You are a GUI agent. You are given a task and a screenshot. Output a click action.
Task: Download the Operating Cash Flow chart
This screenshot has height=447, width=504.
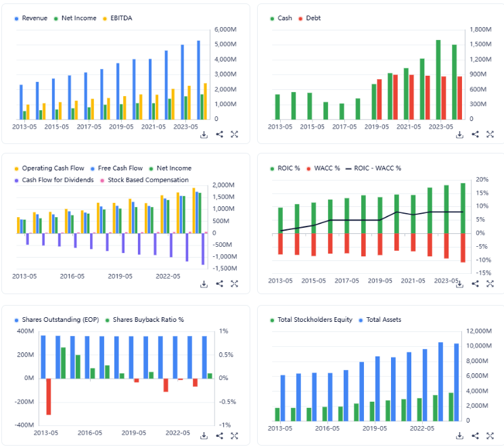point(204,284)
